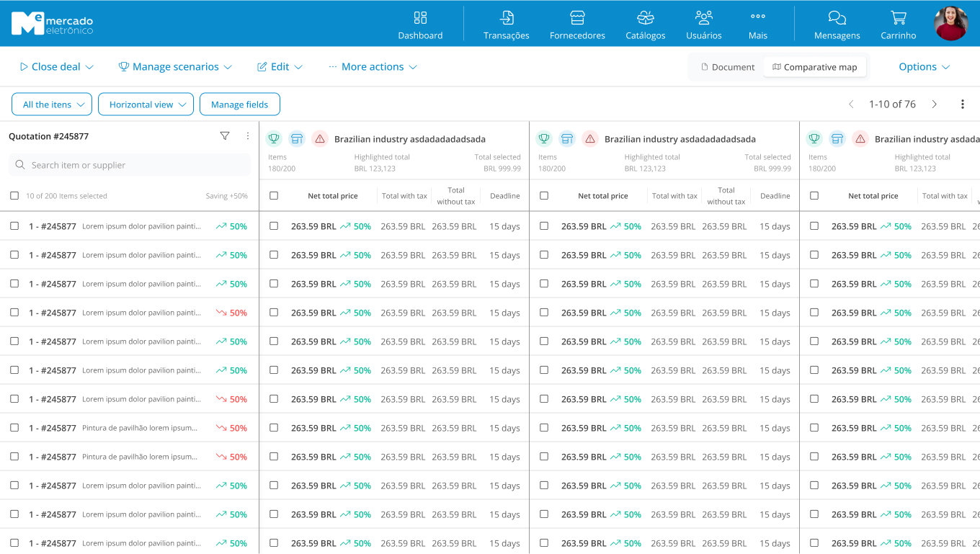Open the three-dot menu next to Quotation #245877
This screenshot has width=980, height=554.
pyautogui.click(x=248, y=135)
